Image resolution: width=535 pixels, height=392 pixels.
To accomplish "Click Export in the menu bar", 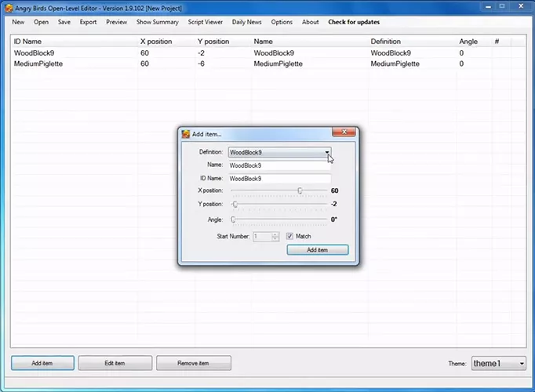I will (x=88, y=22).
